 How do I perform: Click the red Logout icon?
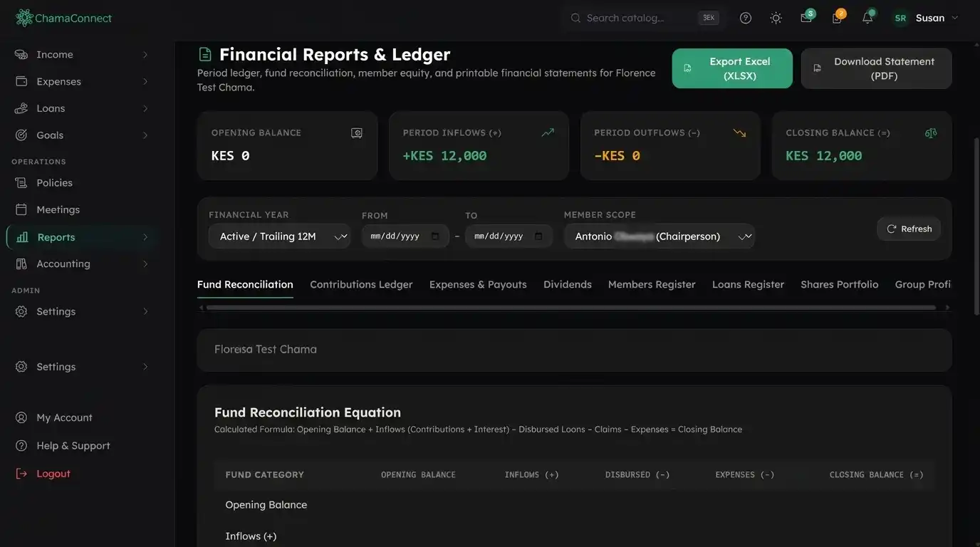coord(21,474)
